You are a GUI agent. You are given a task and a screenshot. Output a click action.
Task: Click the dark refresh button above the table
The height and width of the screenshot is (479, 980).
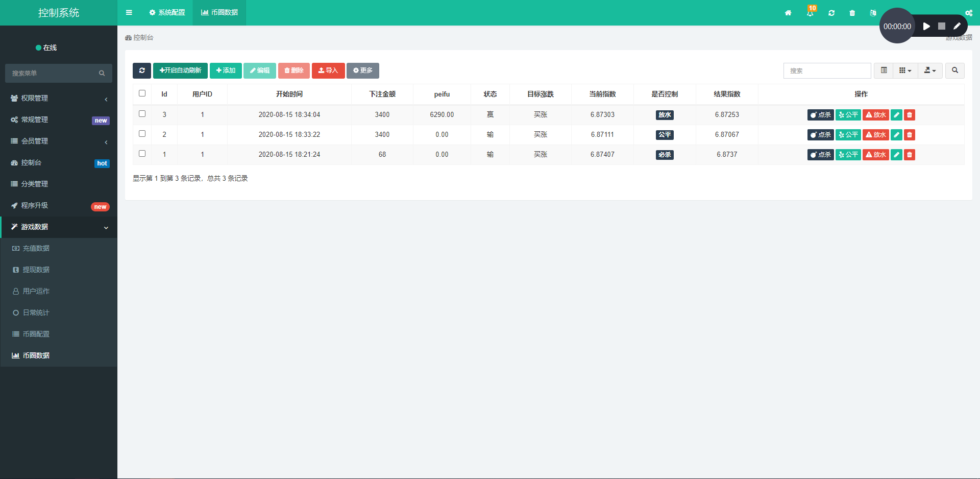(142, 70)
